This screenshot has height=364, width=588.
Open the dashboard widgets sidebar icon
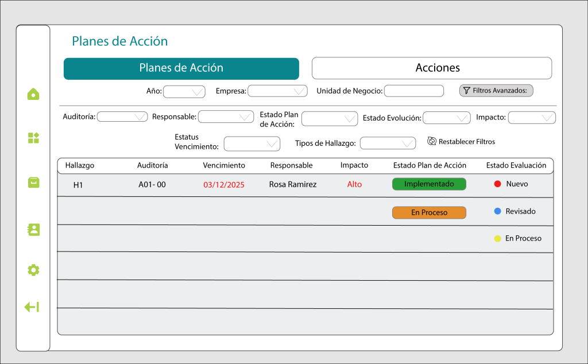coord(33,138)
